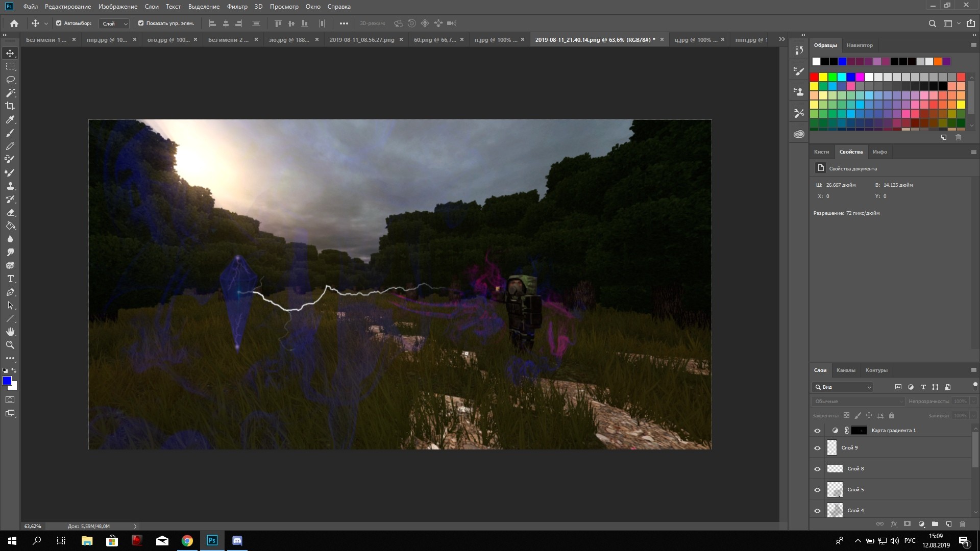Switch to the Навигатор tab
The image size is (980, 551).
click(860, 45)
